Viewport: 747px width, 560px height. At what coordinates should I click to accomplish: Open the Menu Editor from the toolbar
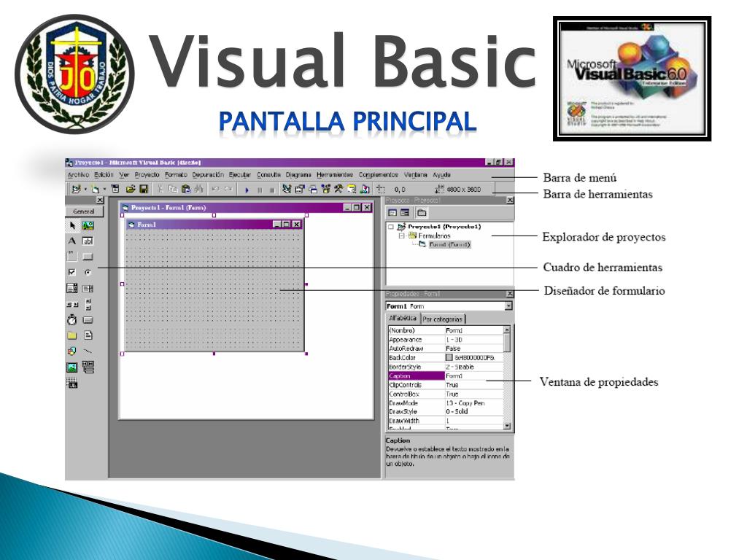(115, 189)
